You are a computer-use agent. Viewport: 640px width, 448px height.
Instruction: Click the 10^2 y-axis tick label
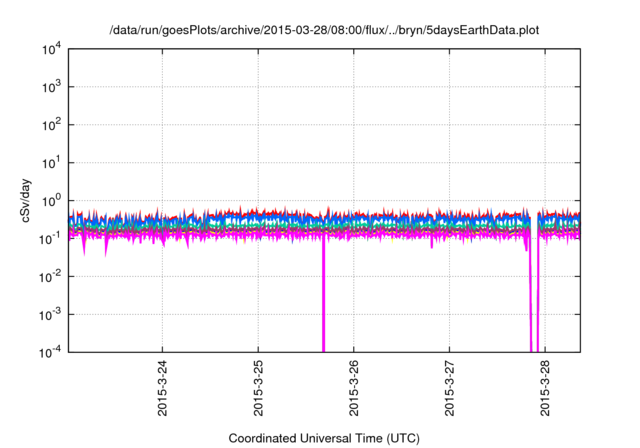(51, 125)
